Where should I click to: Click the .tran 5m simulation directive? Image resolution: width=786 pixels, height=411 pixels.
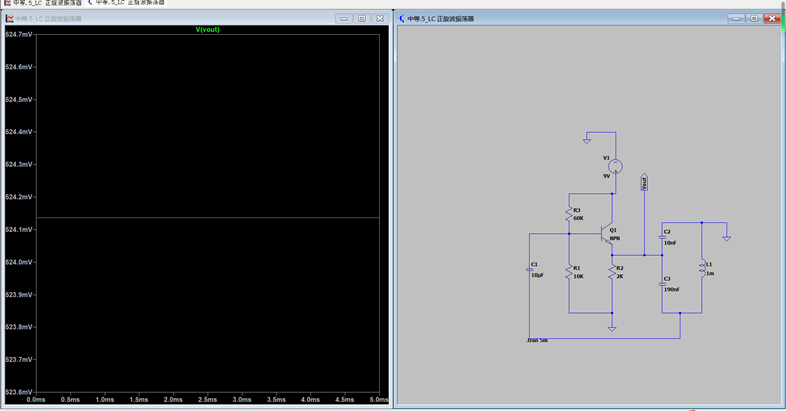pyautogui.click(x=537, y=340)
